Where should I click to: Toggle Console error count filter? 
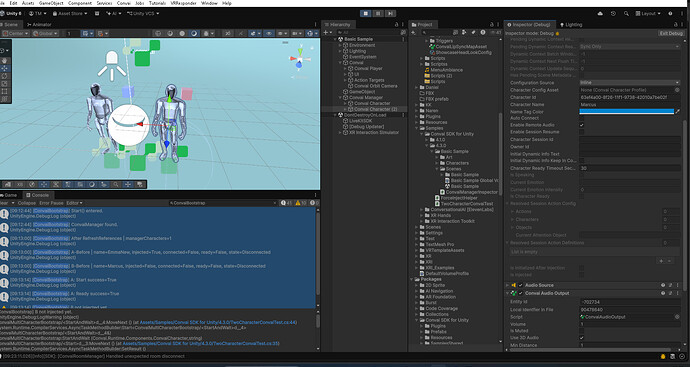point(314,203)
